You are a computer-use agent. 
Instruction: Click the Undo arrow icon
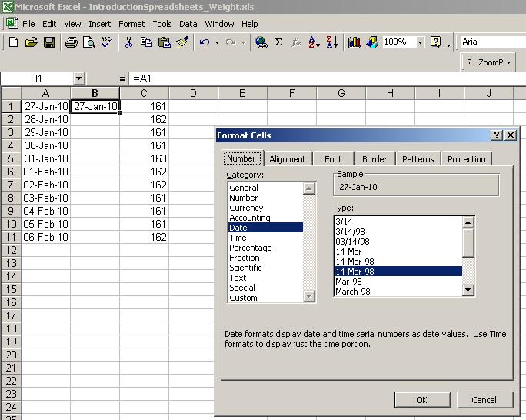pos(205,42)
